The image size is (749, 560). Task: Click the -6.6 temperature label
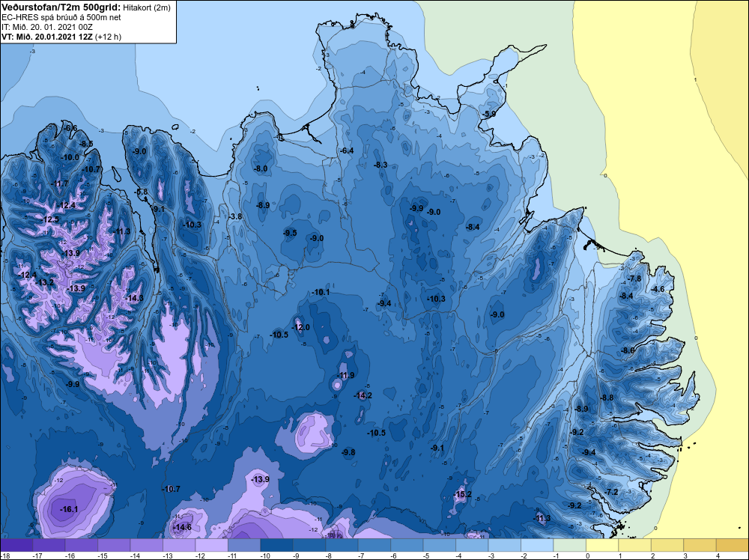pyautogui.click(x=70, y=128)
